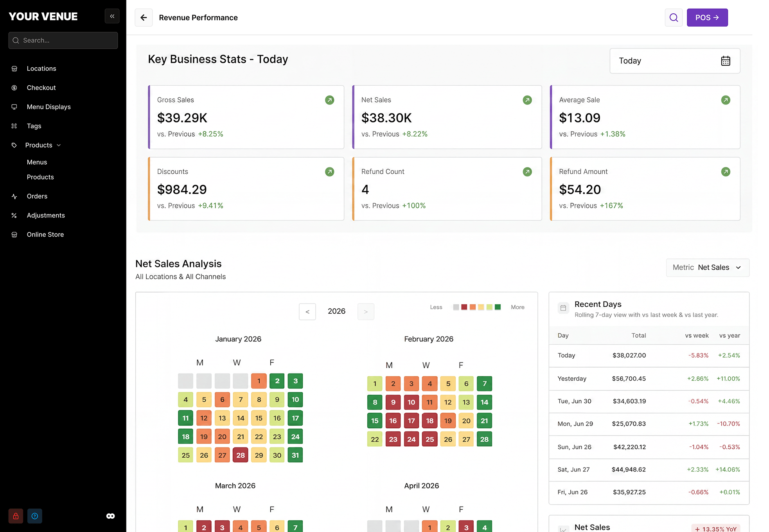Collapse the sidebar with the double-chevron button
Screen dimensions: 769x532
pos(112,16)
